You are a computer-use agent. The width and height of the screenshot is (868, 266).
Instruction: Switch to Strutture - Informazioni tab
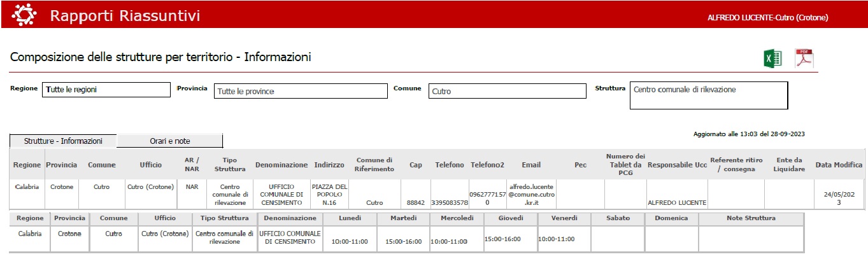click(63, 141)
